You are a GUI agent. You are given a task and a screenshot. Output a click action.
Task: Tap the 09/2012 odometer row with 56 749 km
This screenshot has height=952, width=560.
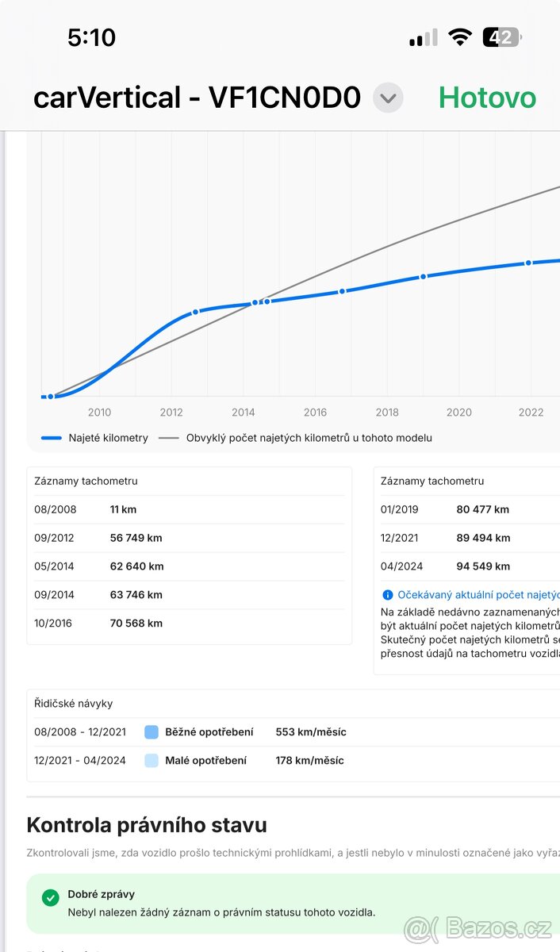coord(189,538)
